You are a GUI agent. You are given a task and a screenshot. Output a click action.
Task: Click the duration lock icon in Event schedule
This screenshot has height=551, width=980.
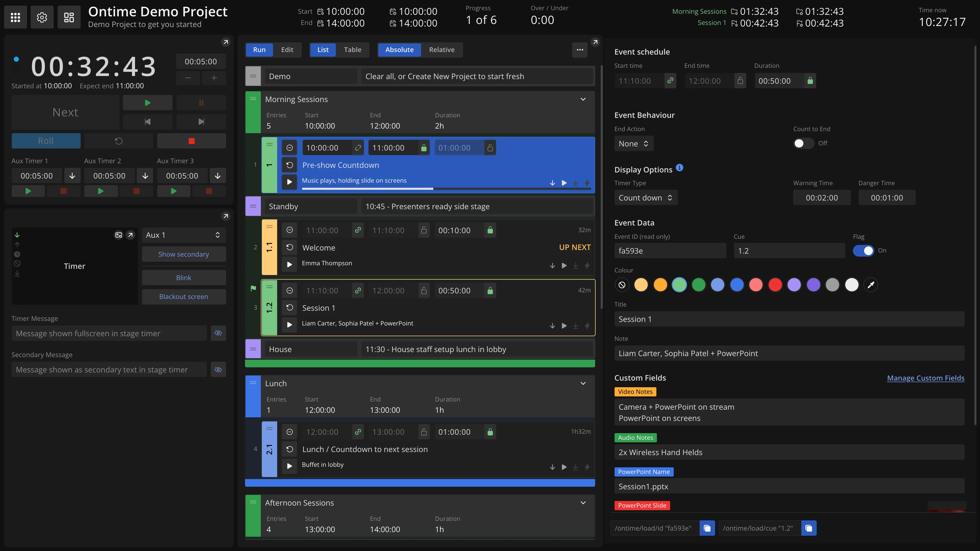point(810,81)
